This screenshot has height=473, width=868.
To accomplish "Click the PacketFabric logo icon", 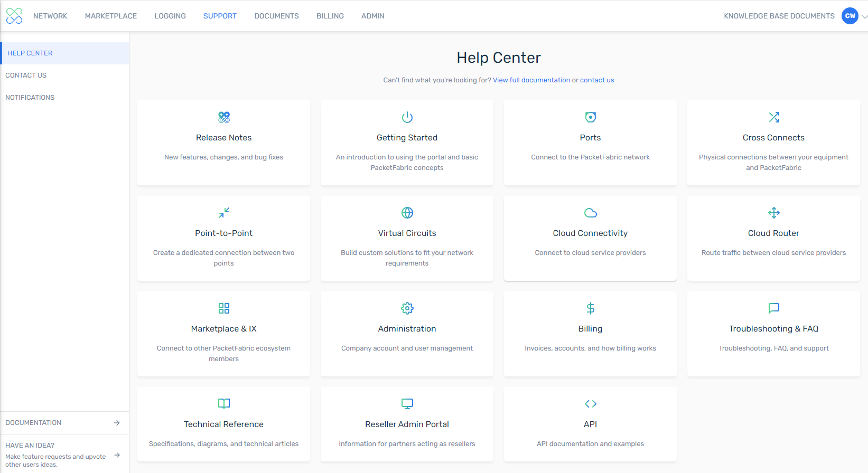I will (14, 16).
